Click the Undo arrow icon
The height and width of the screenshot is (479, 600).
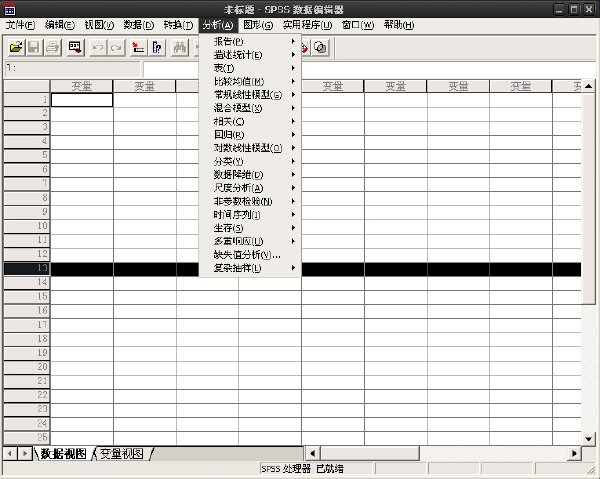[98, 48]
